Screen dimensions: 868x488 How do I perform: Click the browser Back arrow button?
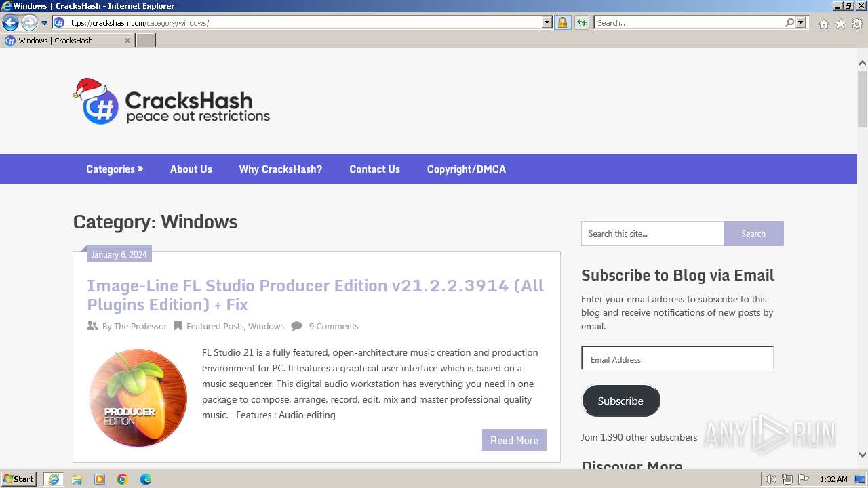click(10, 23)
